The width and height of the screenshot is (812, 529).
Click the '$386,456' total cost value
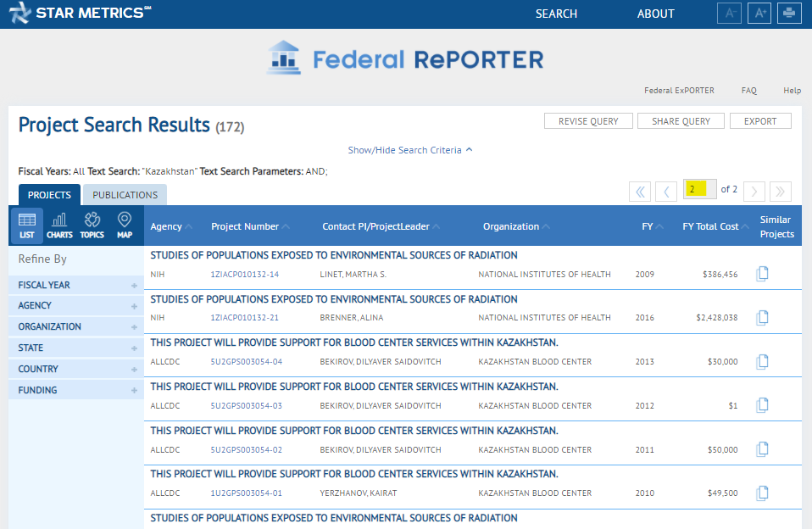pos(720,275)
